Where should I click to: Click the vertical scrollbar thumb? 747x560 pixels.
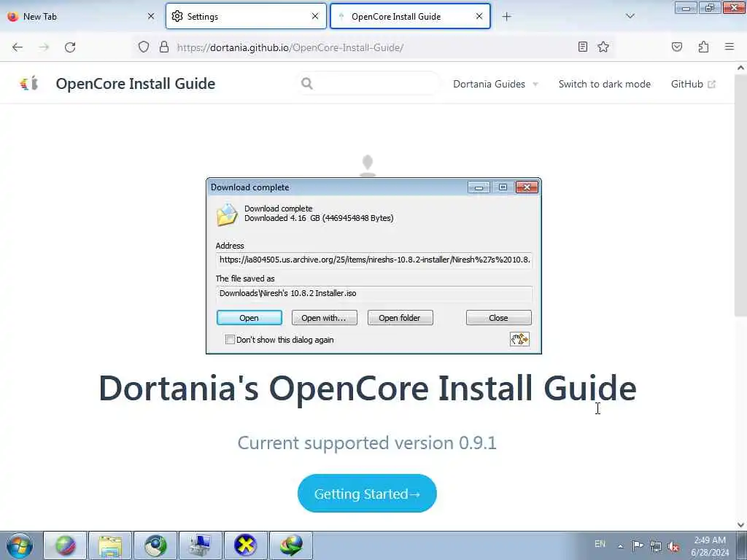coord(740,195)
